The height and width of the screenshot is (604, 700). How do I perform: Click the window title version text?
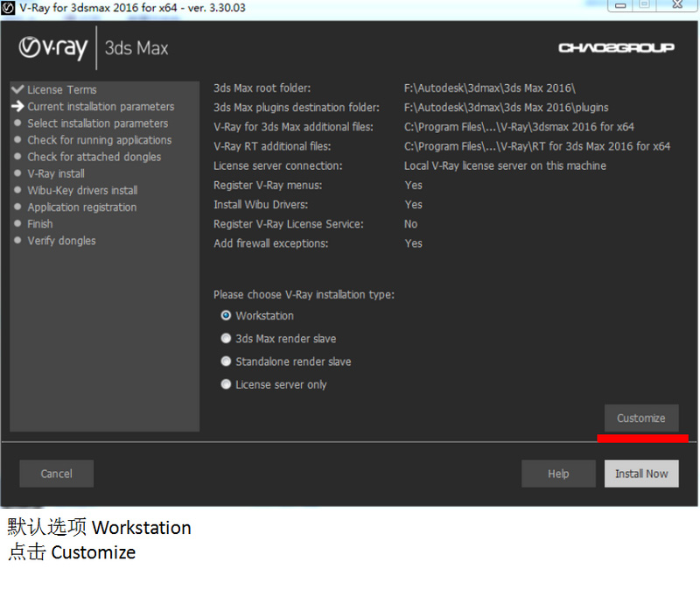click(x=133, y=8)
